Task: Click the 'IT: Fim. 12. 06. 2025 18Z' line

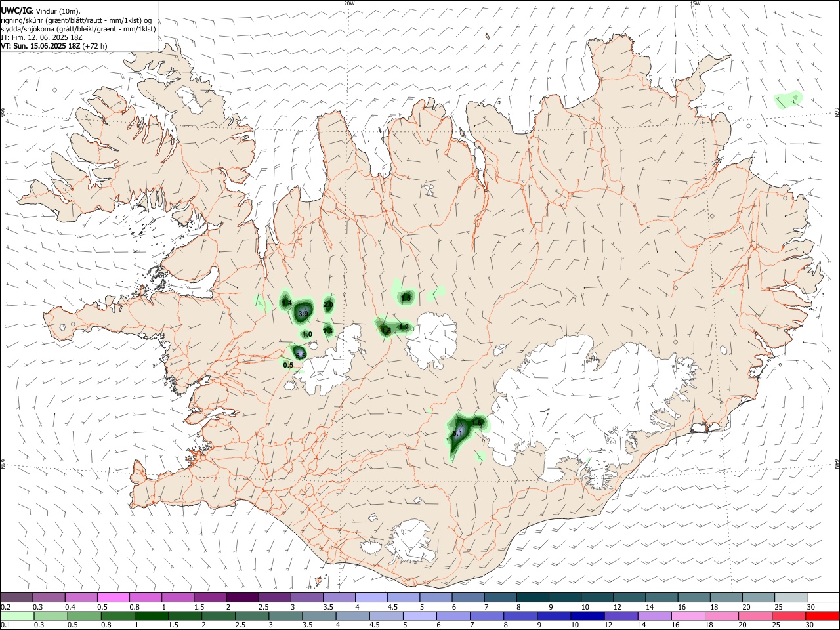Action: pyautogui.click(x=41, y=38)
